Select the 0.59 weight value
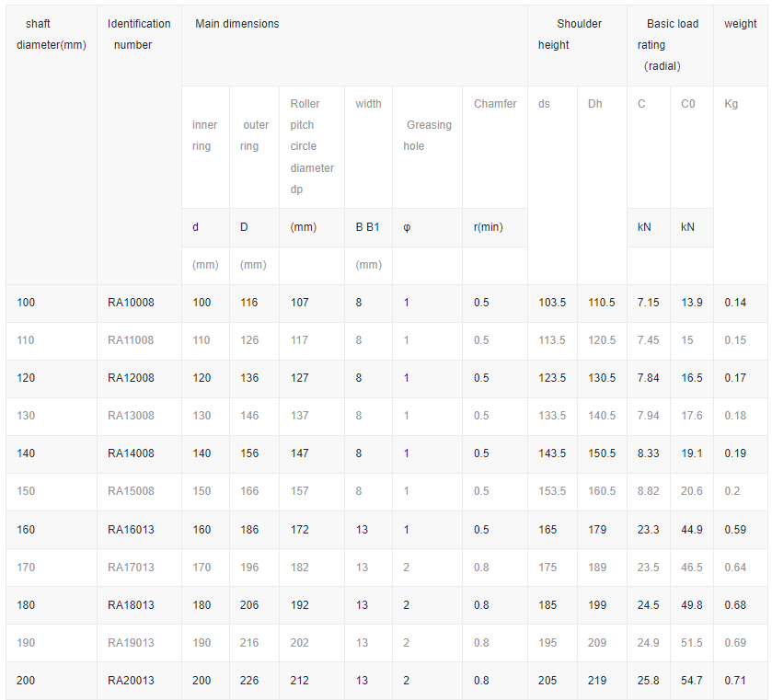 [735, 530]
